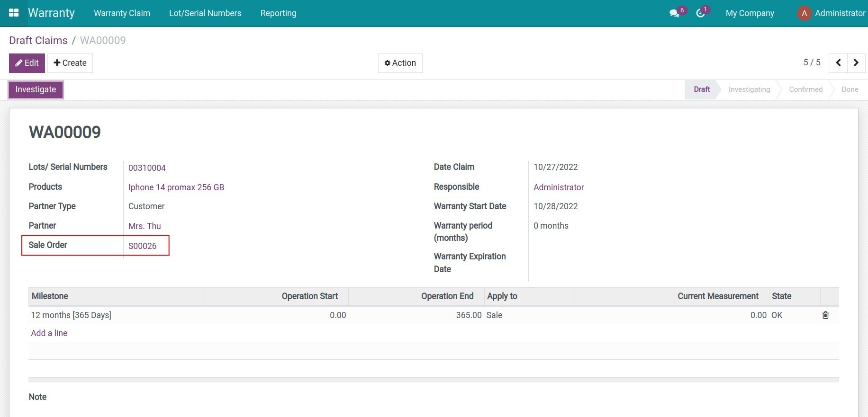Open the conversations messages icon
This screenshot has height=417, width=868.
coord(674,13)
